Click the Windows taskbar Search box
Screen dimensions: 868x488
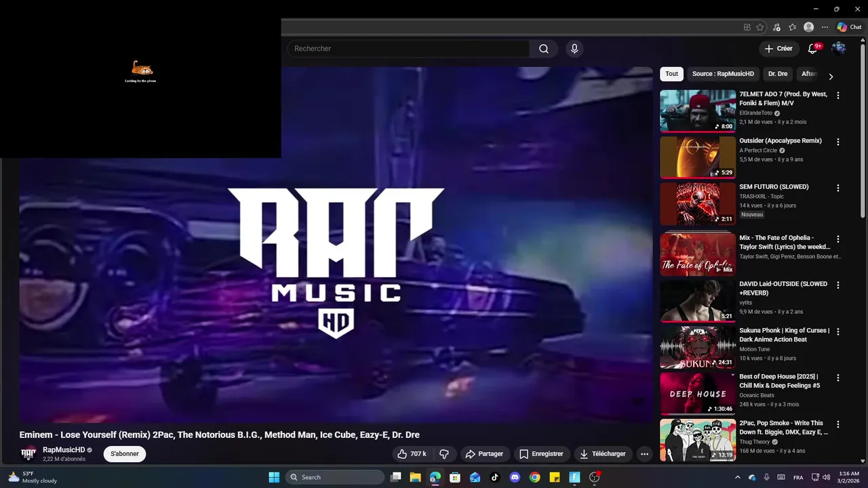pos(335,477)
